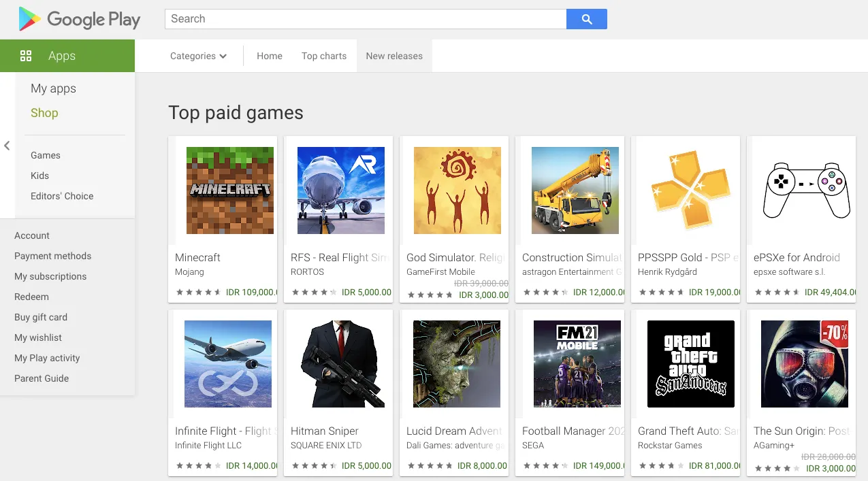This screenshot has height=481, width=868.
Task: Open My wishlist link
Action: (38, 337)
